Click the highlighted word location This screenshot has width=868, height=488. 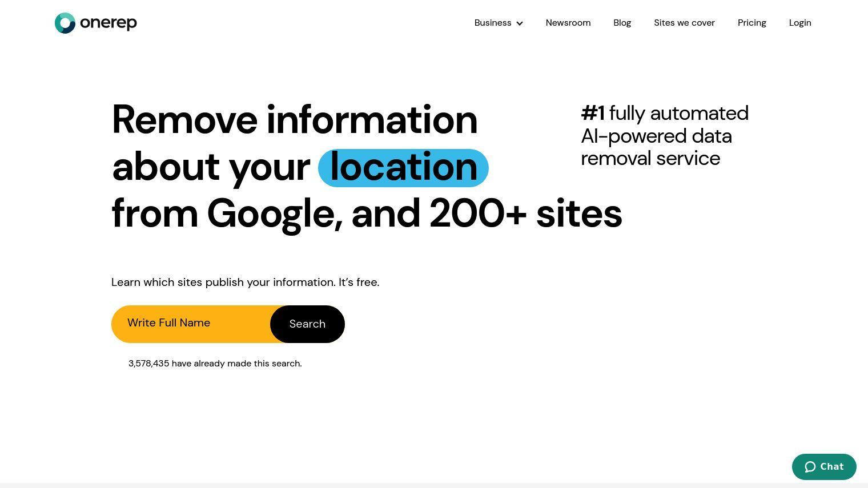click(403, 168)
